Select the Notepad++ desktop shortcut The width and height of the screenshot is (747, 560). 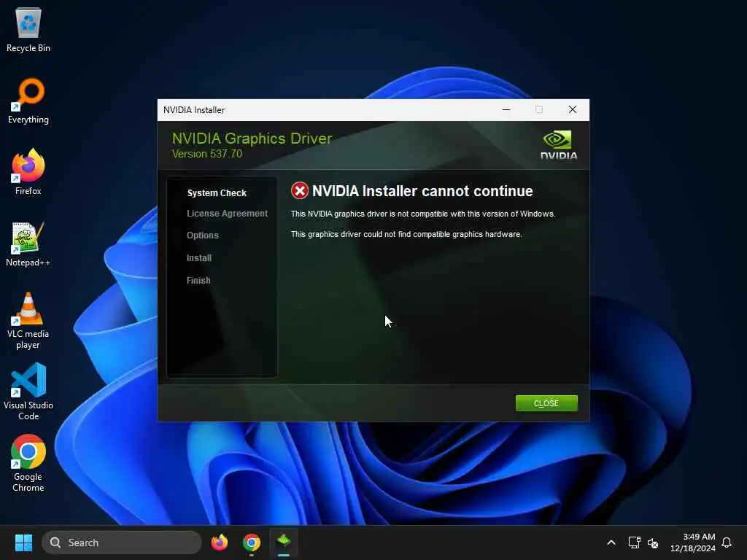pyautogui.click(x=28, y=244)
